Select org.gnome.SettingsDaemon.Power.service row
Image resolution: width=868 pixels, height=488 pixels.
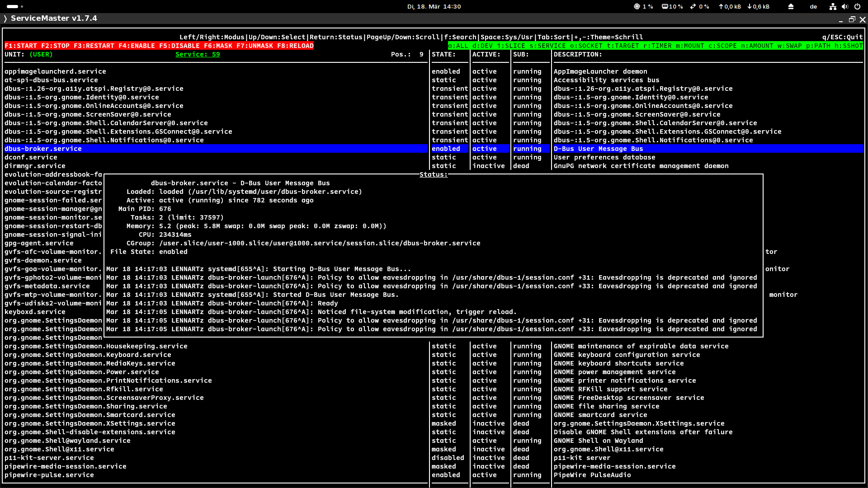[434, 372]
